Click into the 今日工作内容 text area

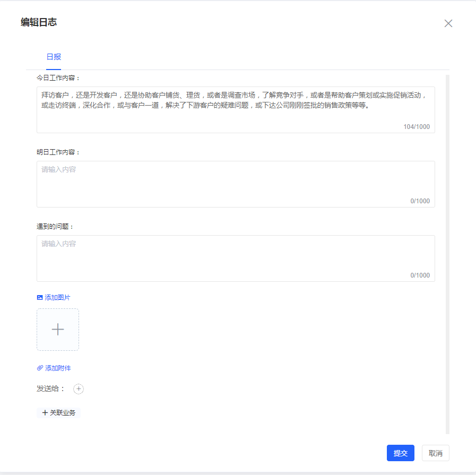pyautogui.click(x=236, y=110)
